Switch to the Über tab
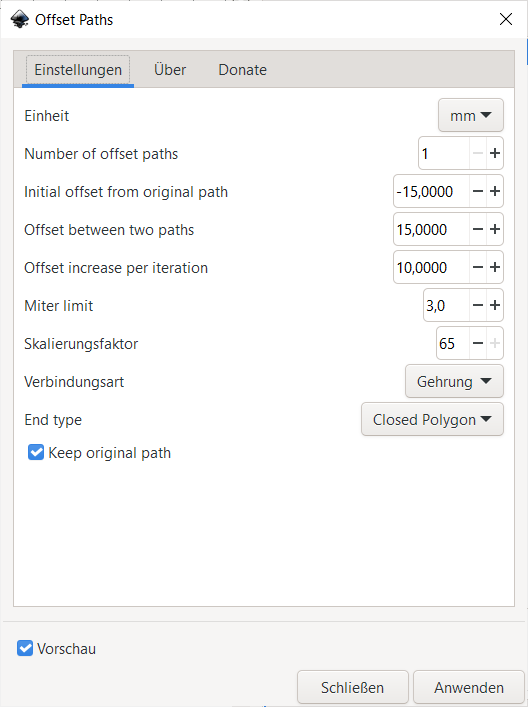The width and height of the screenshot is (528, 707). click(170, 70)
